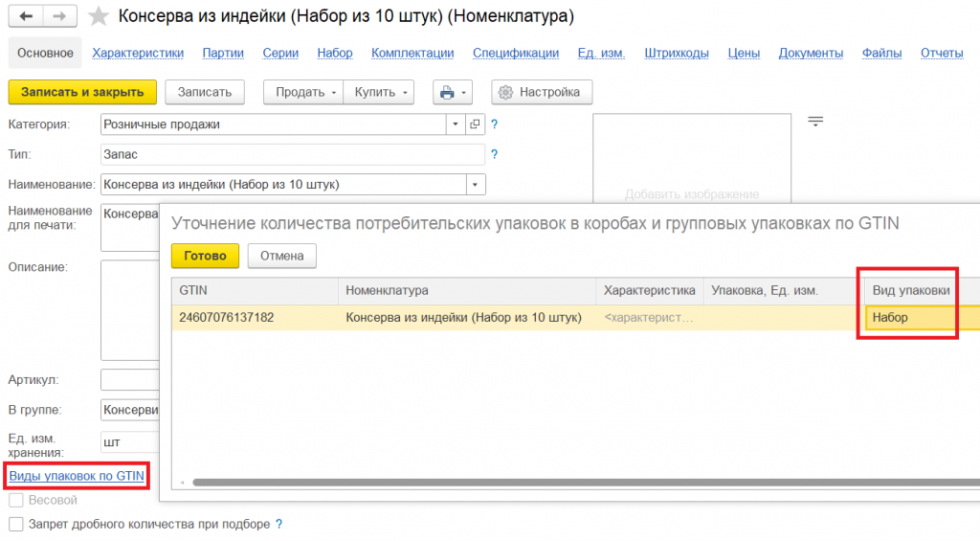Click the Характеристика column header
The height and width of the screenshot is (541, 980).
coord(650,291)
